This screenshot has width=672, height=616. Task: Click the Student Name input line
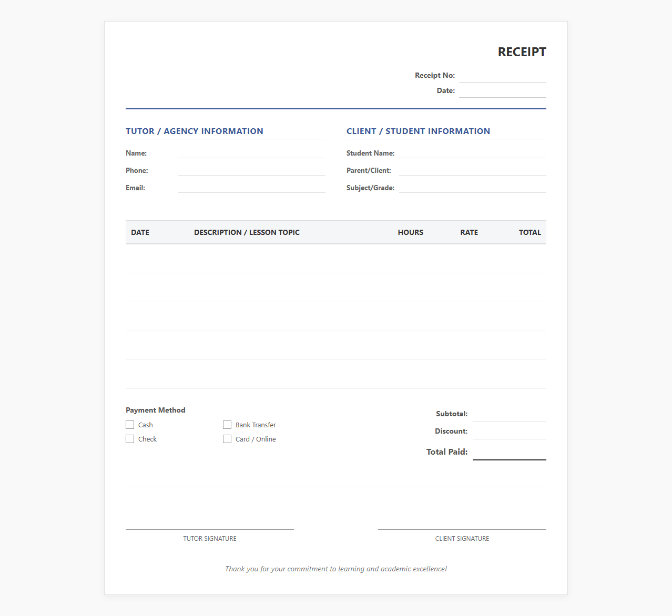473,152
